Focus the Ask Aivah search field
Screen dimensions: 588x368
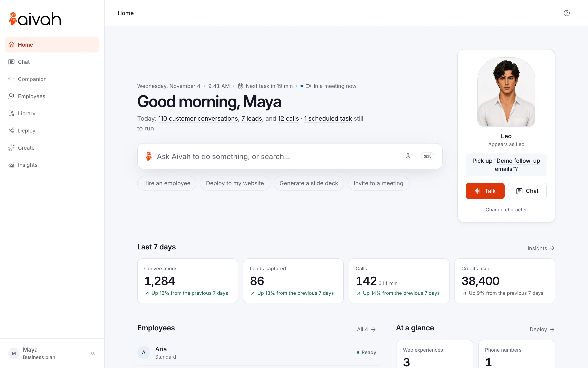click(290, 156)
